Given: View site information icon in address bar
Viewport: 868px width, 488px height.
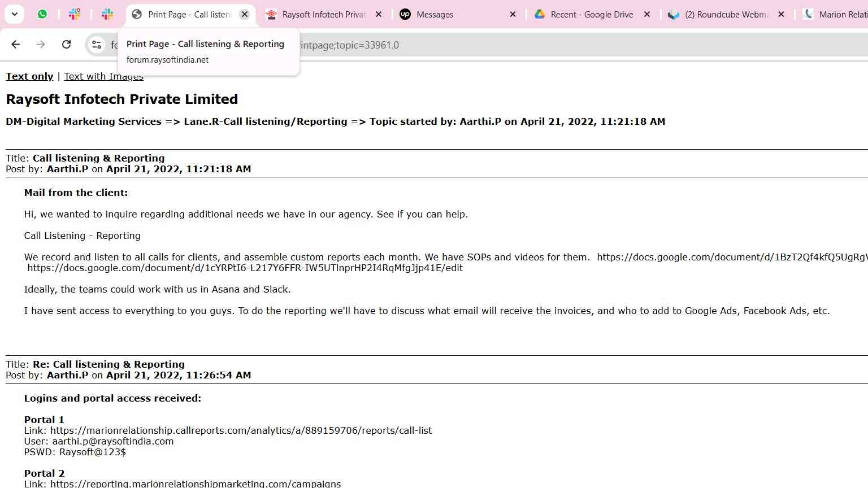Looking at the screenshot, I should [97, 45].
